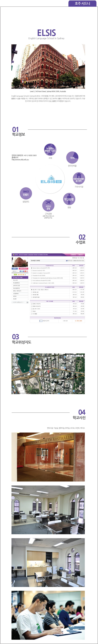Click the 약 200명 capacity person icon

point(69,199)
